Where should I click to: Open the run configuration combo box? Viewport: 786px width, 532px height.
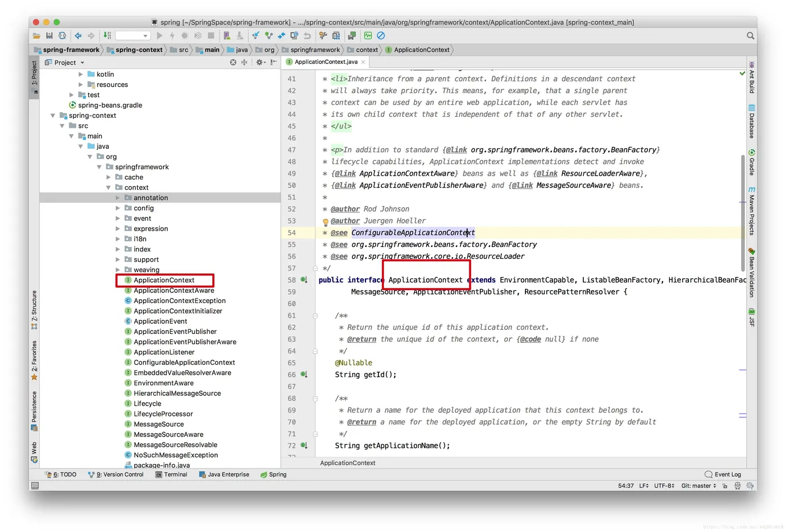[133, 35]
